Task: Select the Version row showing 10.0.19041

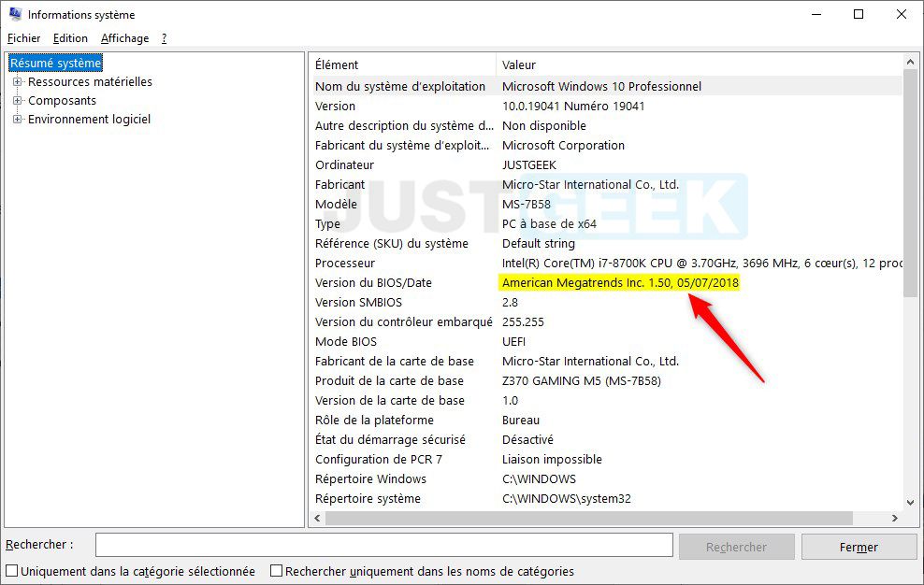Action: tap(606, 106)
